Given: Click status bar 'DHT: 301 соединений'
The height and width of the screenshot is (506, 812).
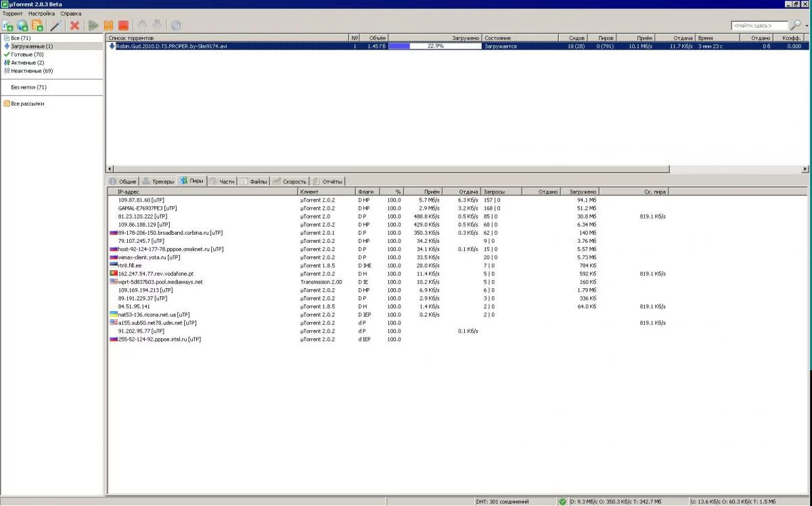Looking at the screenshot, I should [x=503, y=502].
